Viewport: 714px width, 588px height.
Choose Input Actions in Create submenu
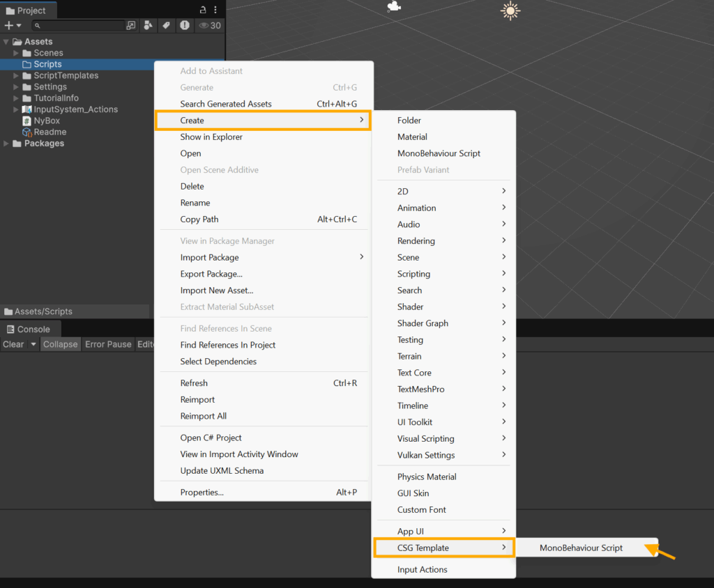[444, 570]
